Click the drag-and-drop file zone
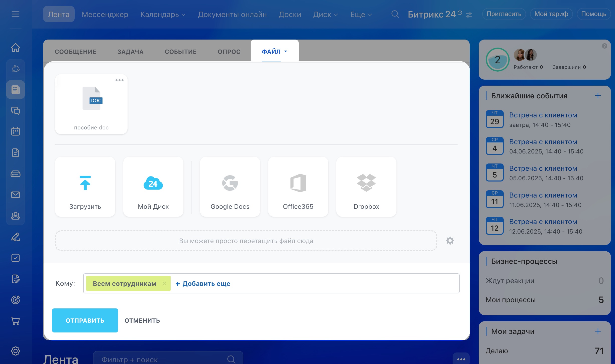Viewport: 615px width, 364px height. (246, 241)
